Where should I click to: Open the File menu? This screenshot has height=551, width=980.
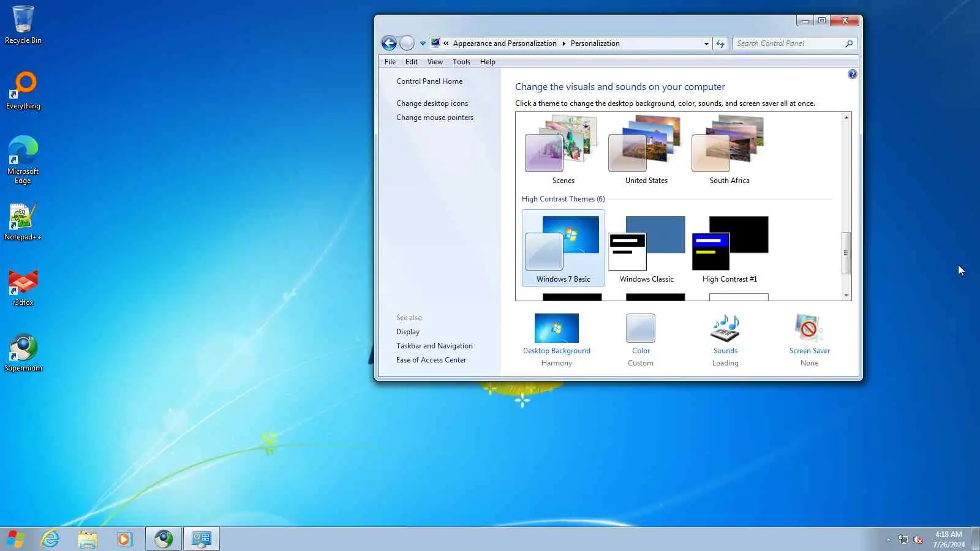pyautogui.click(x=390, y=62)
